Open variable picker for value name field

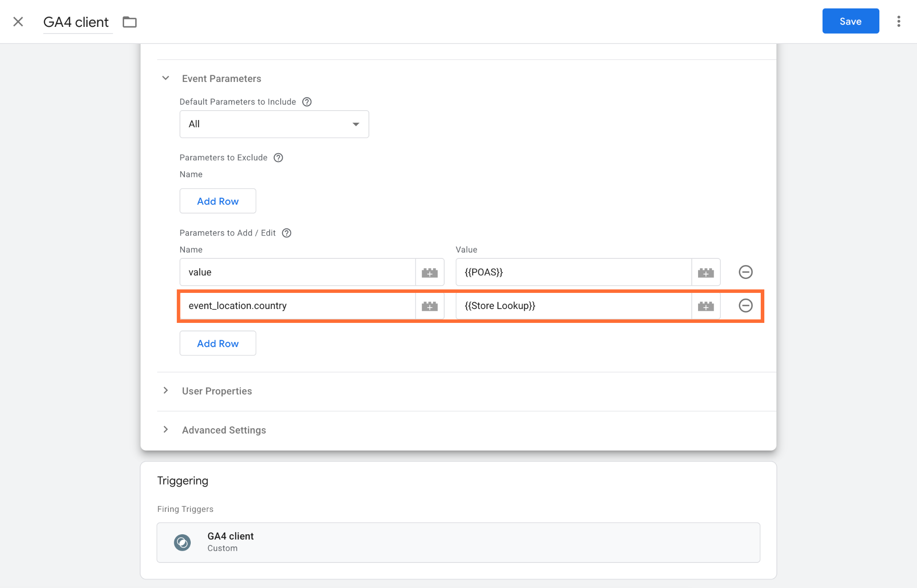[x=429, y=272]
